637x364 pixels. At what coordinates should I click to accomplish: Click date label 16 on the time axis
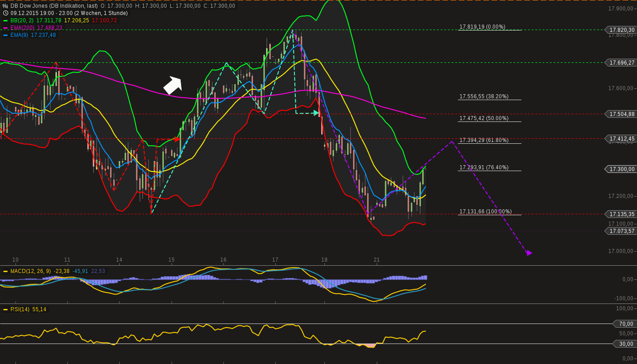point(223,260)
